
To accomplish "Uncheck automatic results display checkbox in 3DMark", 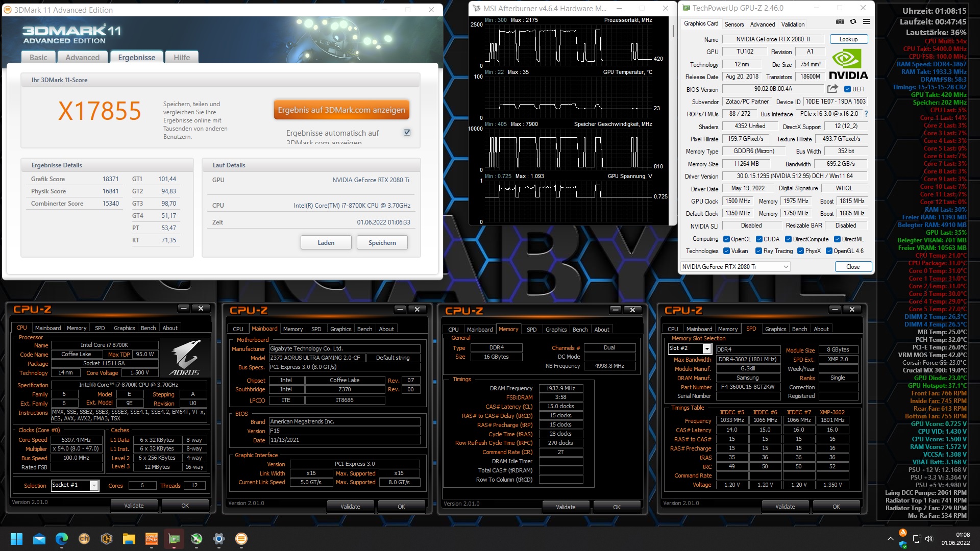I will coord(407,132).
